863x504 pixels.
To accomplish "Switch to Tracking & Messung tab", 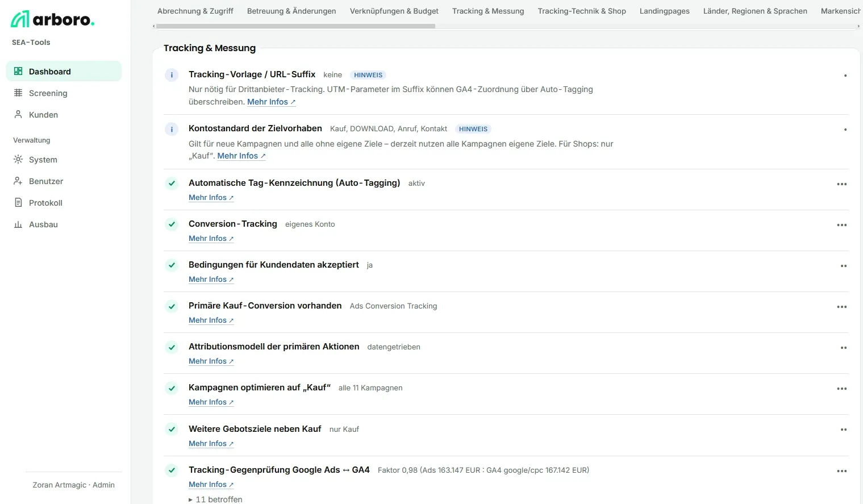I will pyautogui.click(x=488, y=11).
